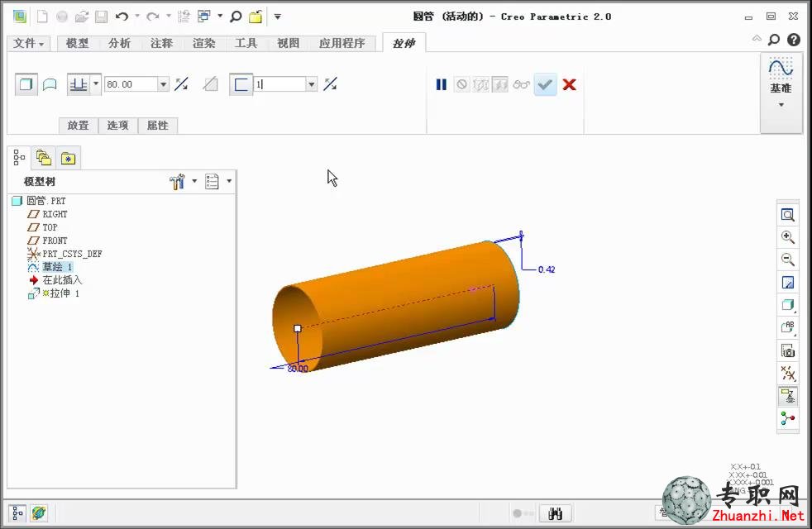The image size is (812, 529).
Task: Toggle verify mode with glasses icon
Action: 522,84
